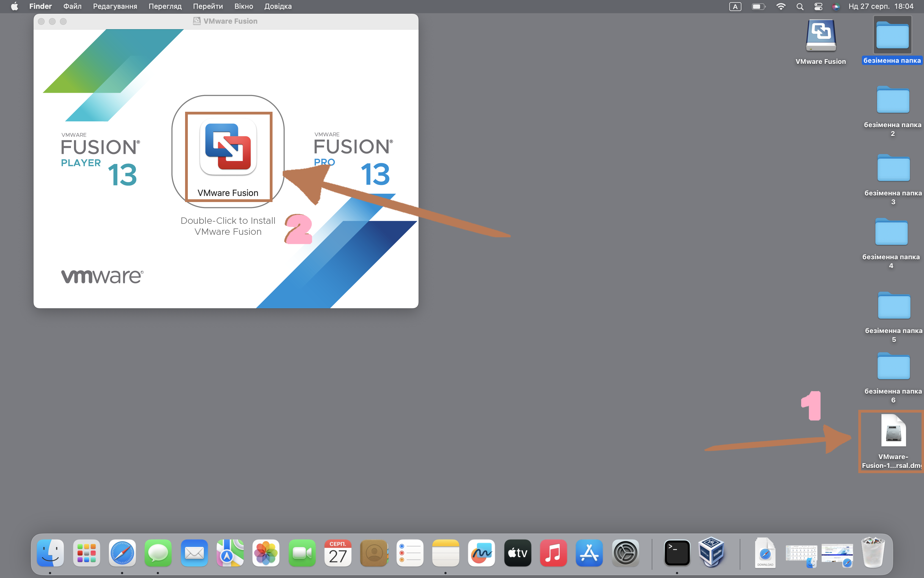Click the keyboard input source indicator

[x=735, y=7]
